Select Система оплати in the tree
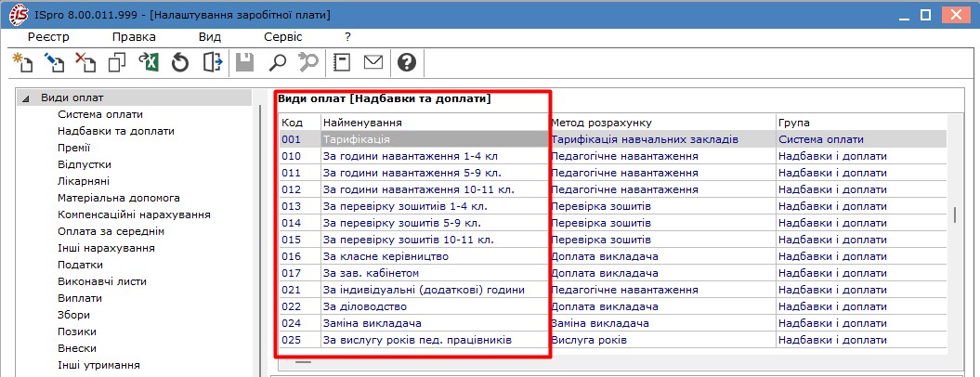980x377 pixels. [x=100, y=114]
